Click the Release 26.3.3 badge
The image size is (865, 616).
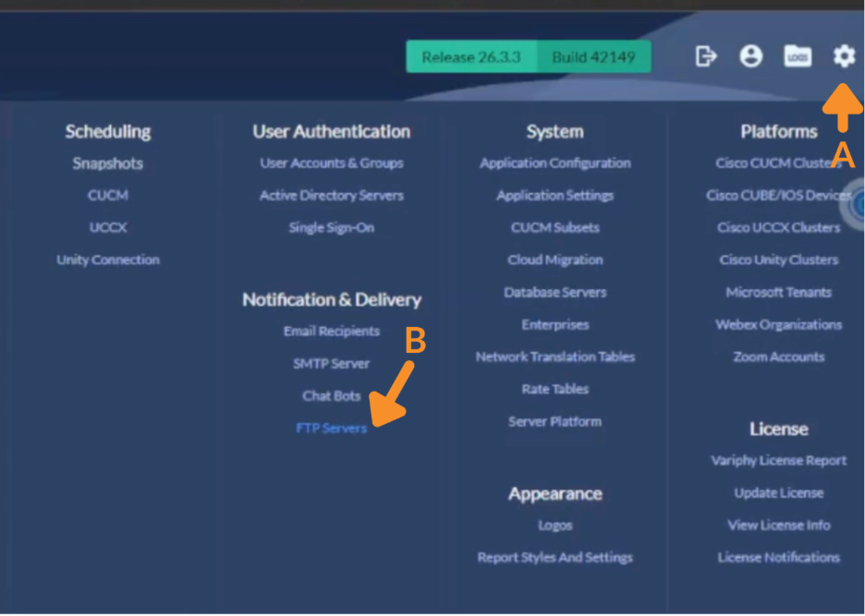coord(470,57)
